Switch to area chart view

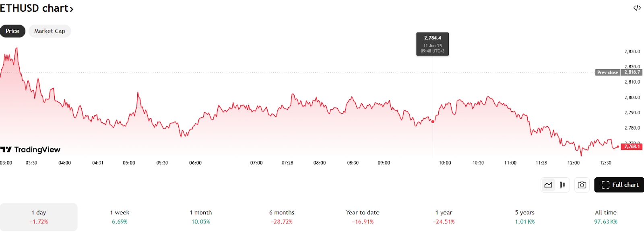548,185
